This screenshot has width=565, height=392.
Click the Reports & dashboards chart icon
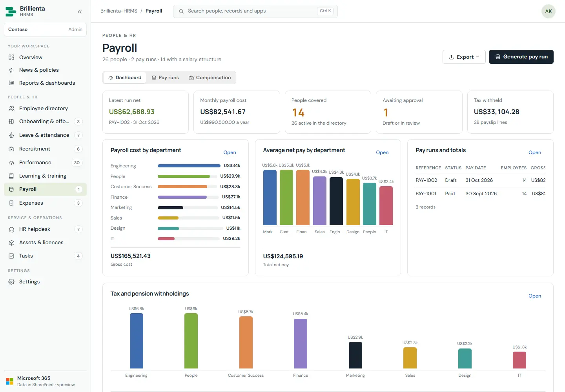[x=11, y=83]
